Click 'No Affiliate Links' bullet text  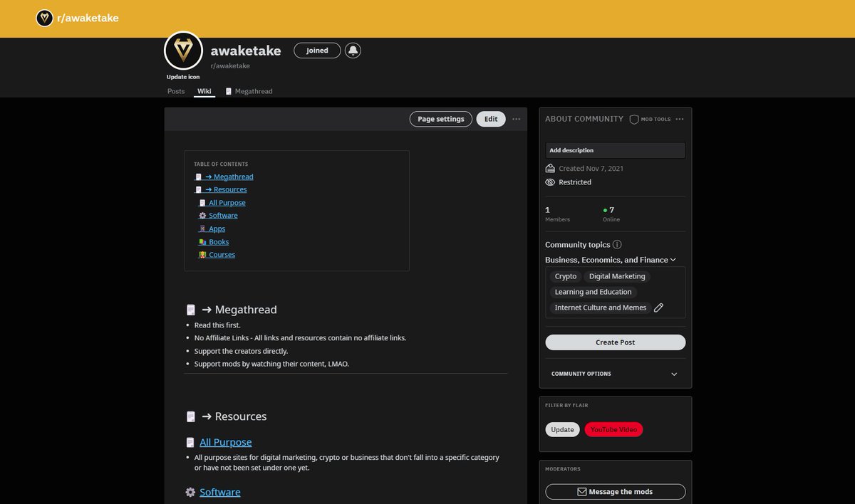point(300,338)
